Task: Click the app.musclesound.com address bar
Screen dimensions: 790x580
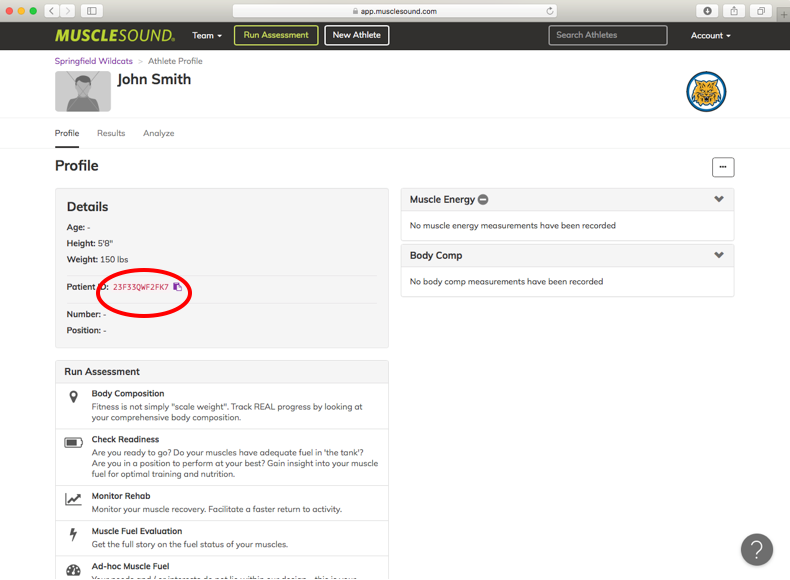Action: point(394,11)
